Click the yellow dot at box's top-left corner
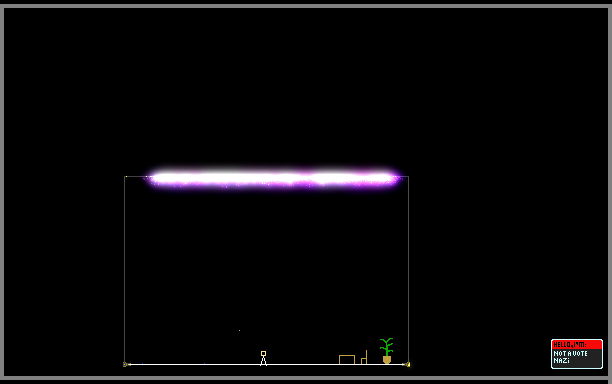The height and width of the screenshot is (384, 612). click(126, 177)
